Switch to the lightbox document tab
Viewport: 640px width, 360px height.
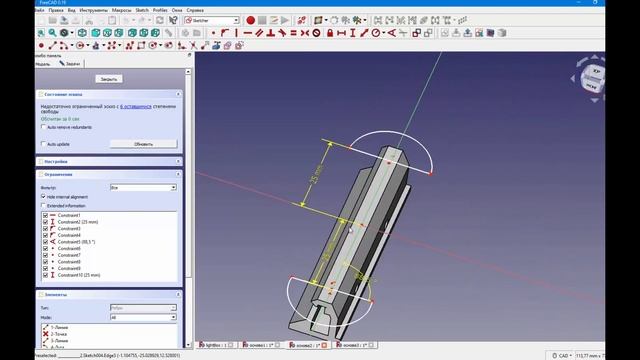216,345
